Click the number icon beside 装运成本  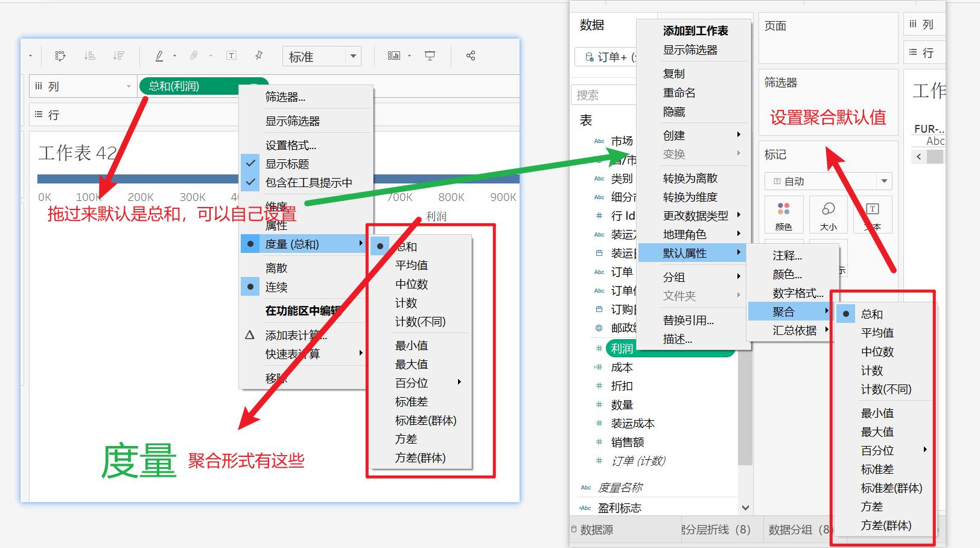pos(599,423)
